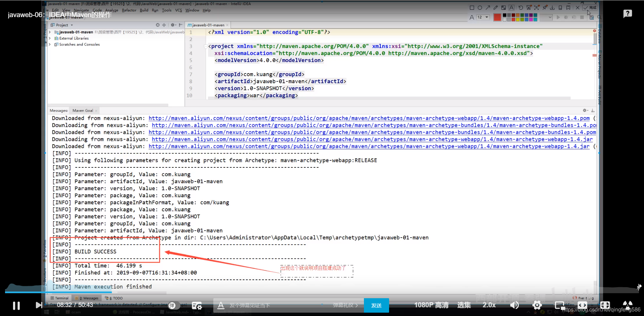644x316 pixels.
Task: Open the 弹幕礼仪 etiquette link
Action: [345, 305]
